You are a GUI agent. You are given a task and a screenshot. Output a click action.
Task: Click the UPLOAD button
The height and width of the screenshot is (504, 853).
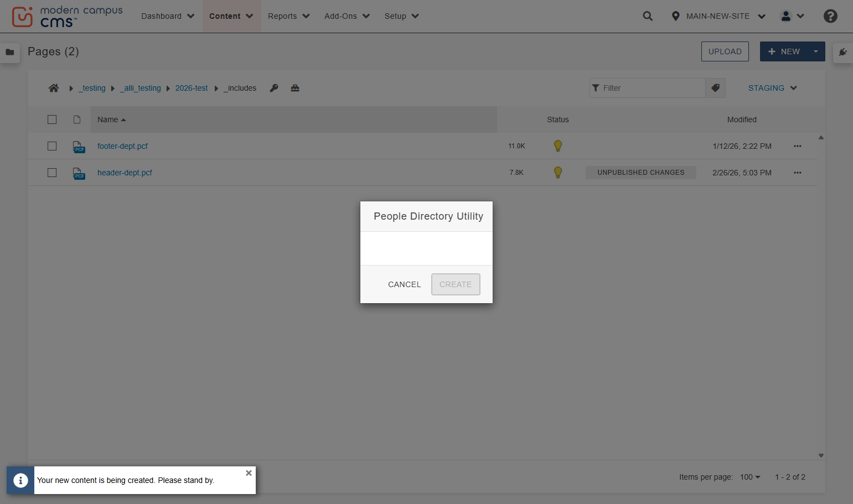[725, 51]
